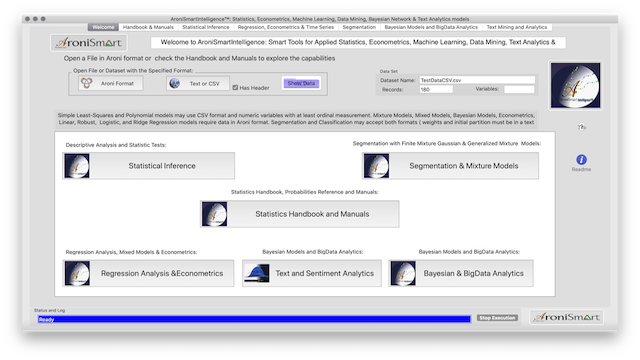The height and width of the screenshot is (360, 640).
Task: Open the Readme info icon
Action: click(581, 160)
